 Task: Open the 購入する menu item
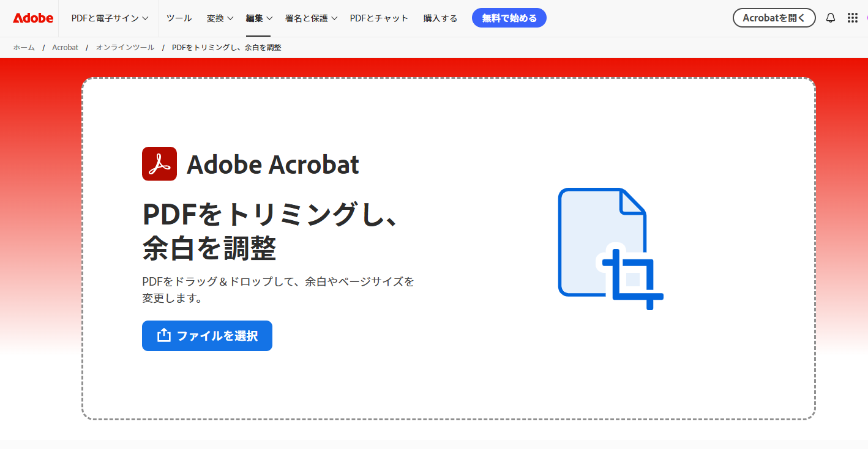point(440,18)
